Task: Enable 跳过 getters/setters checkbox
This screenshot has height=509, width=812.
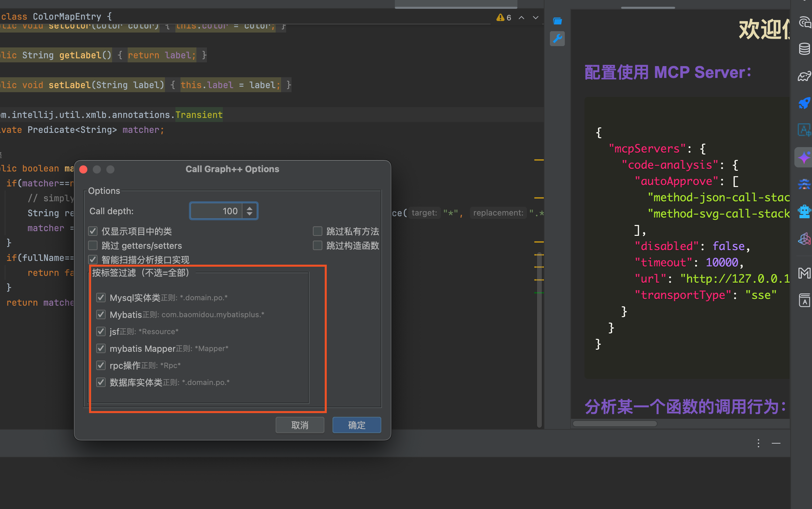Action: pos(93,245)
